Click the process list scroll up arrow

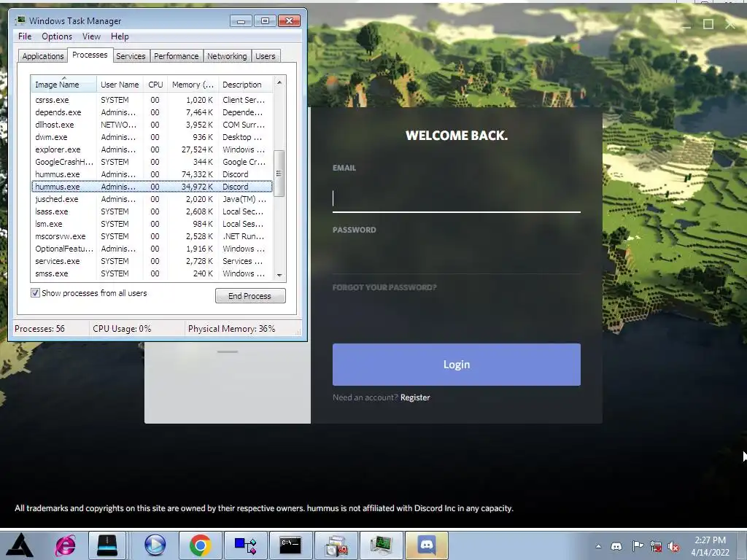tap(279, 82)
